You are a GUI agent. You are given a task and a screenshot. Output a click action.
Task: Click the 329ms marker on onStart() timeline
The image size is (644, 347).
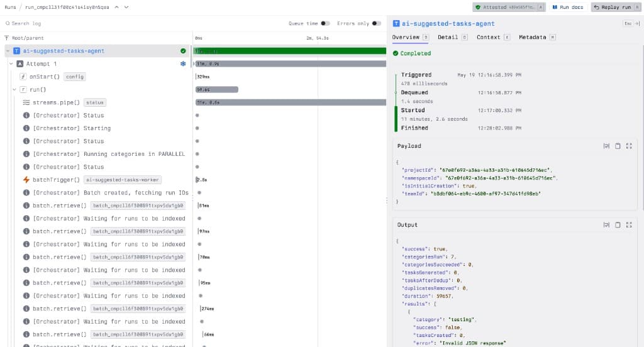pos(203,77)
